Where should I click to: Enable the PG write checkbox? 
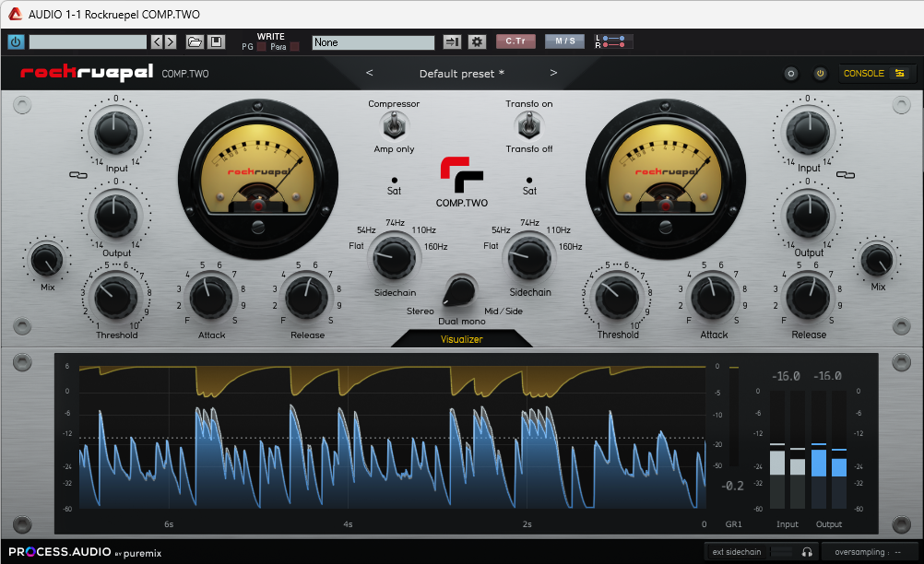[x=262, y=46]
